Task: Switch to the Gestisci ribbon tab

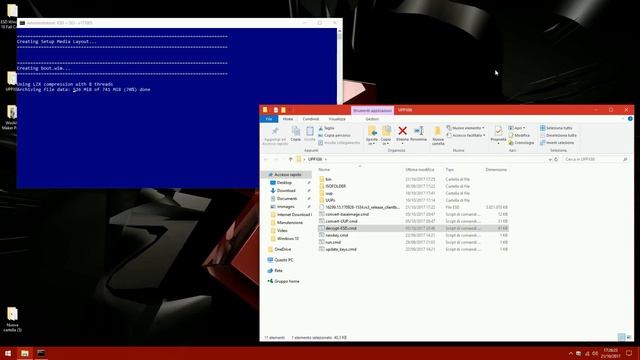Action: click(x=372, y=119)
